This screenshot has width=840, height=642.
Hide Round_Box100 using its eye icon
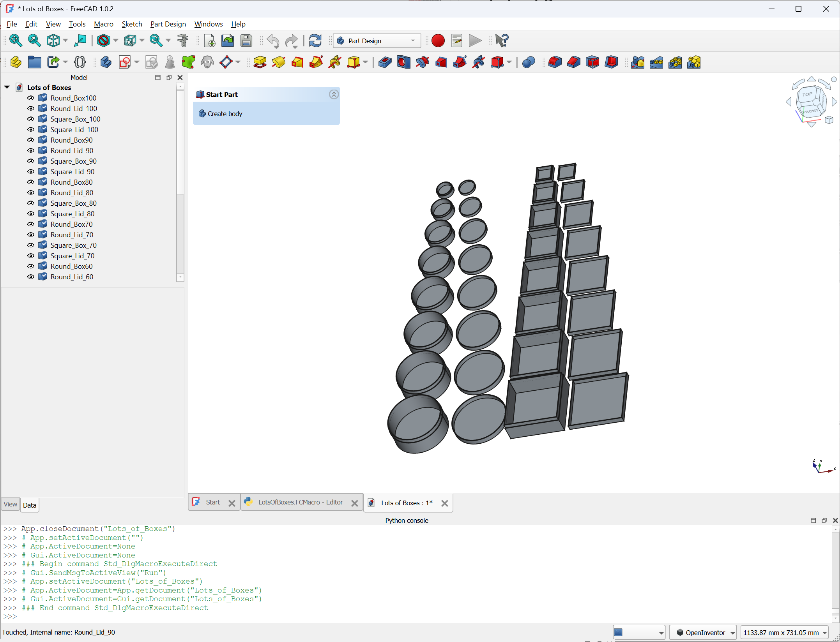(x=31, y=98)
